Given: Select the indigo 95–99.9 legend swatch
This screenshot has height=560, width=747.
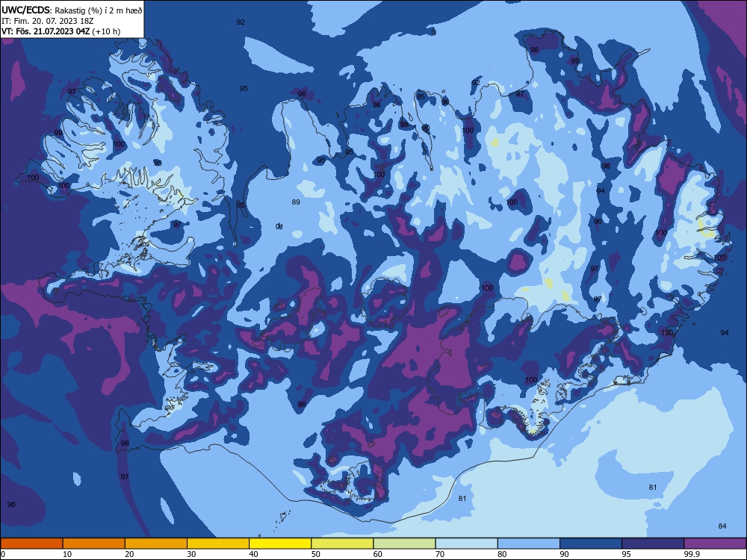Looking at the screenshot, I should [x=653, y=544].
